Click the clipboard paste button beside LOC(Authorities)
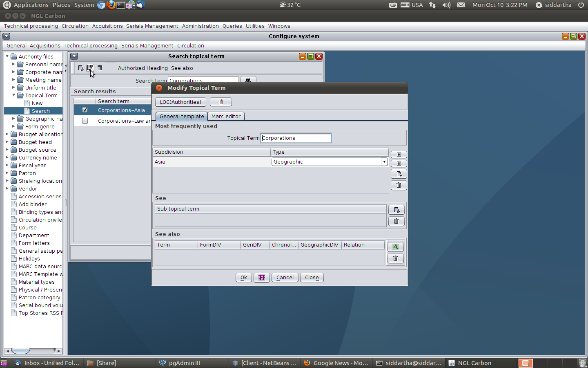Image resolution: width=588 pixels, height=368 pixels. 220,102
